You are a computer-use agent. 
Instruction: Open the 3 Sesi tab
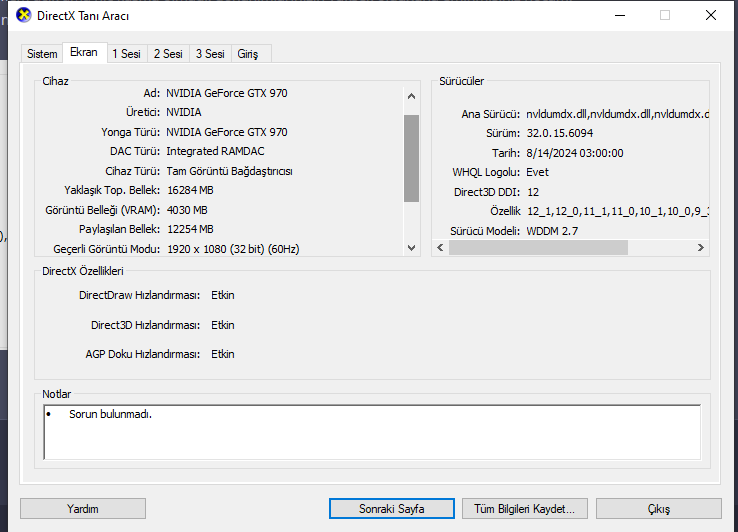pyautogui.click(x=210, y=54)
